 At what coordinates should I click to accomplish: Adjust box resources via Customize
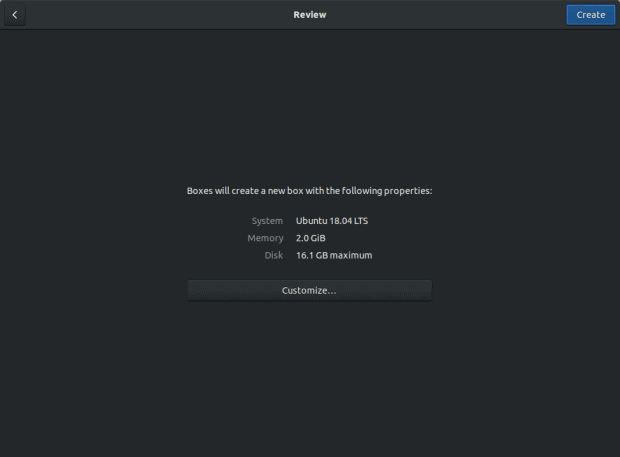click(x=309, y=291)
